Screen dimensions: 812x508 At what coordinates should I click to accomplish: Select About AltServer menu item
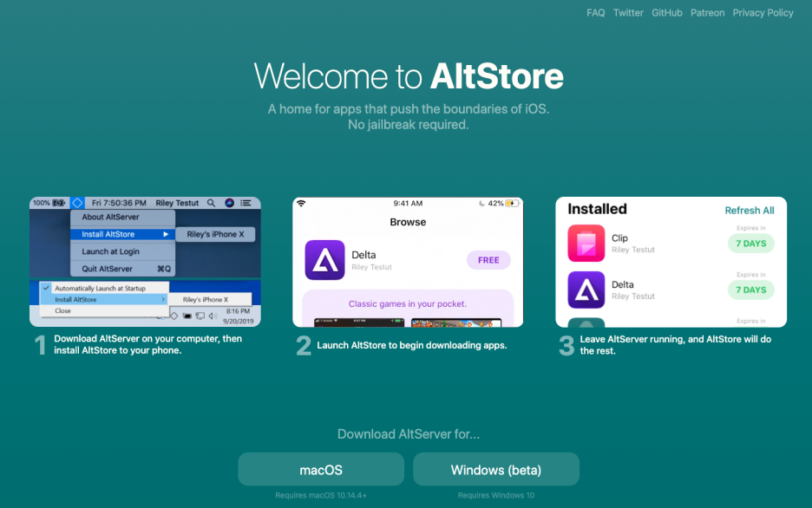click(122, 218)
